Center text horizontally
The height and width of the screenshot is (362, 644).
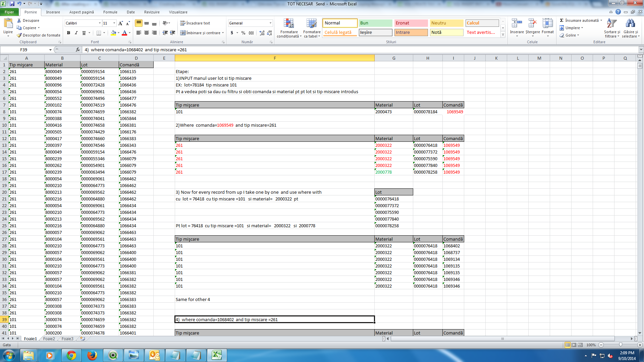pyautogui.click(x=147, y=33)
